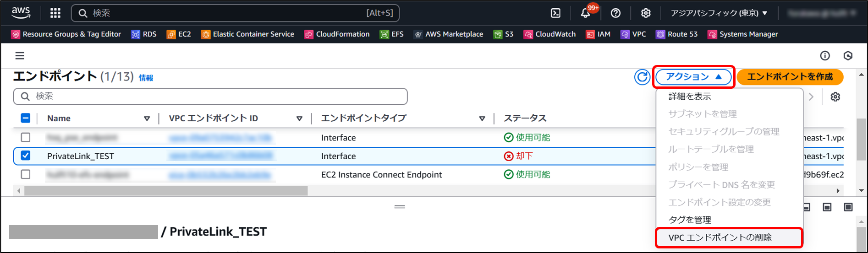Open Elastic Container Service shortcut
The width and height of the screenshot is (868, 253).
[x=247, y=34]
